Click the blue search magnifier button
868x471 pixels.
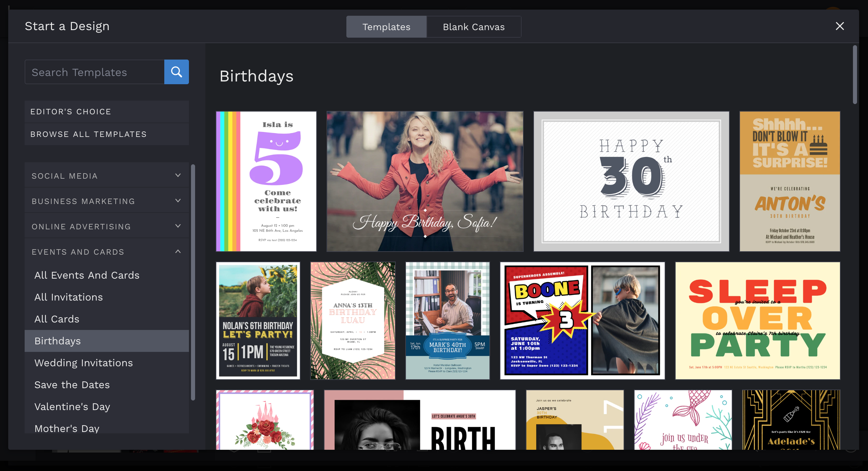tap(176, 72)
